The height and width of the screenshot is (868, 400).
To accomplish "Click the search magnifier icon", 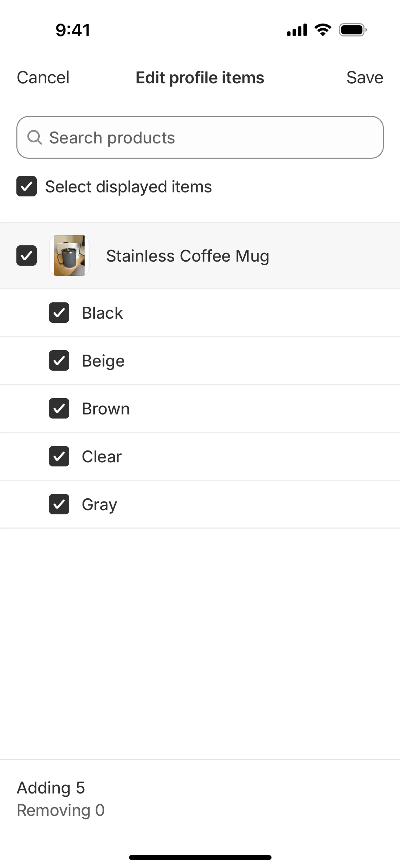I will 34,137.
